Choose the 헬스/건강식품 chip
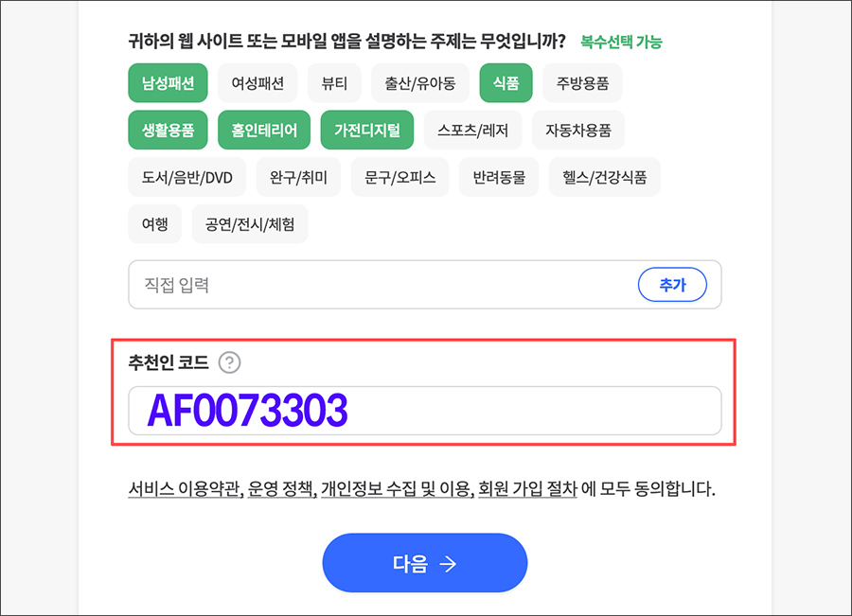 605,177
